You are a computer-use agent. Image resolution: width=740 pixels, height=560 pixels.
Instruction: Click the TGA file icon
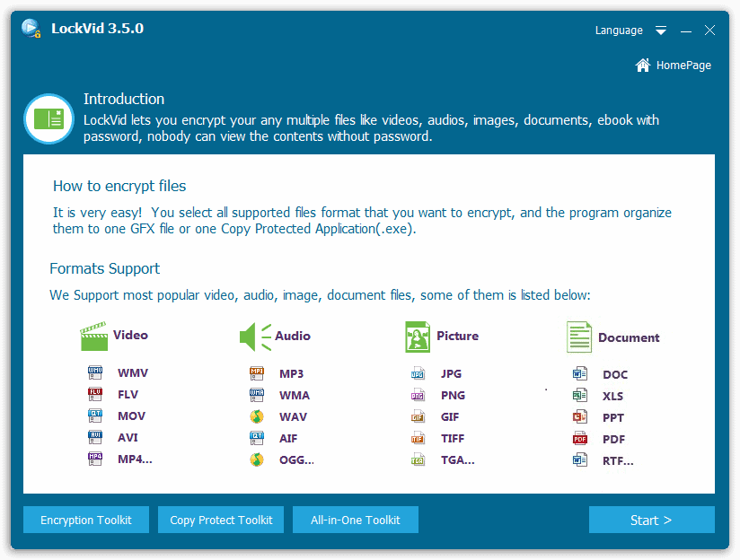[418, 459]
